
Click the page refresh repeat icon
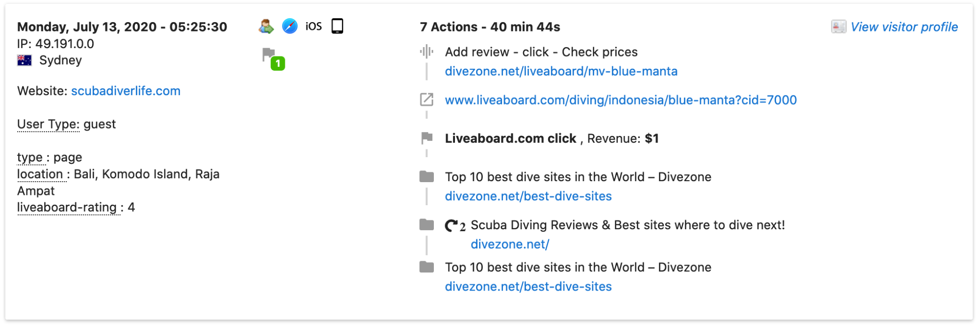click(451, 225)
